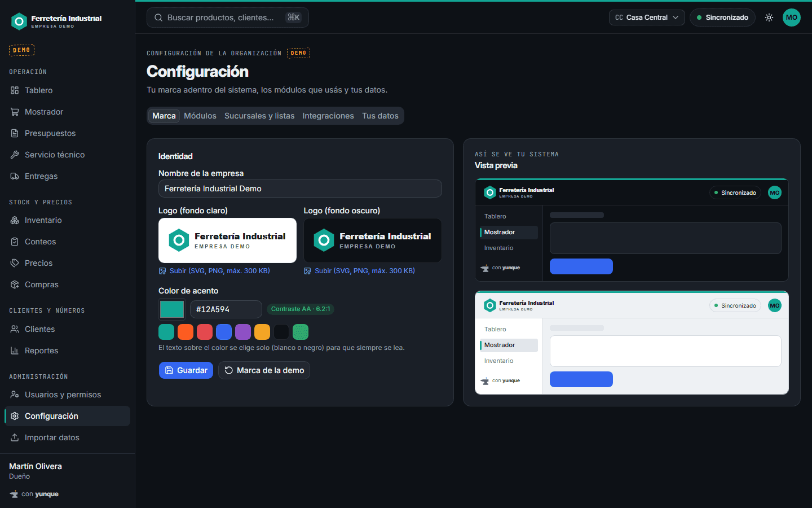Click the Martín Olivera user name

pos(36,466)
